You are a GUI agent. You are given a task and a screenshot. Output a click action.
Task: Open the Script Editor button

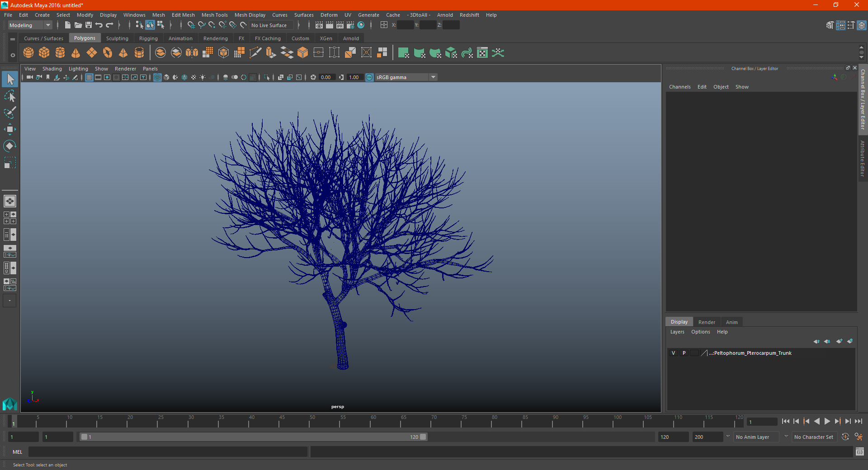[860, 452]
